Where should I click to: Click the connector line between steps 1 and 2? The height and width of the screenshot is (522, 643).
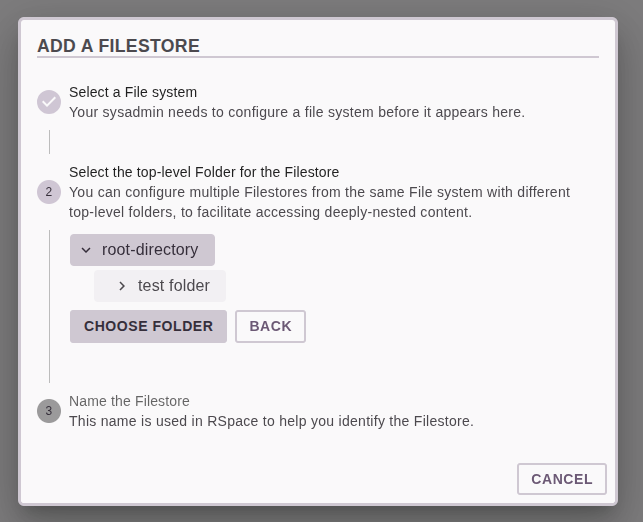pos(50,142)
